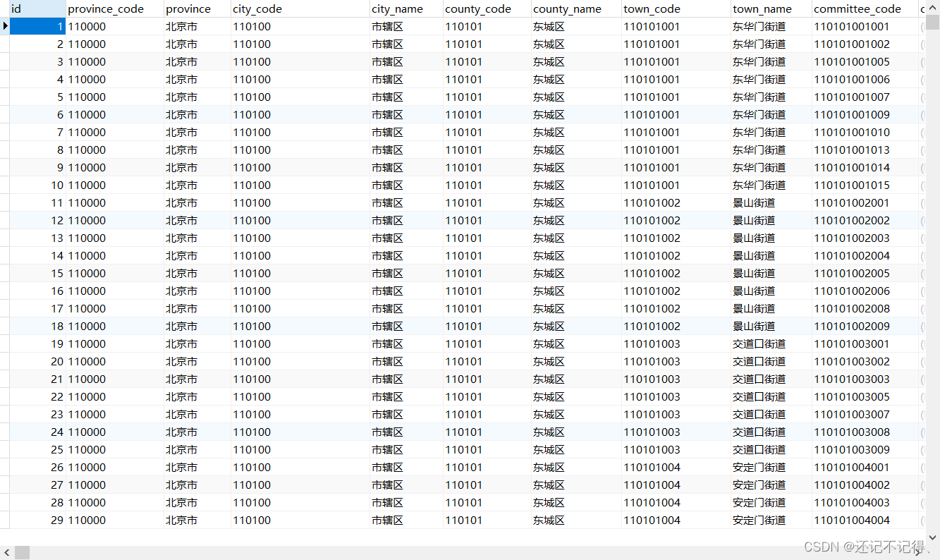
Task: Select the province_code column header
Action: 114,8
